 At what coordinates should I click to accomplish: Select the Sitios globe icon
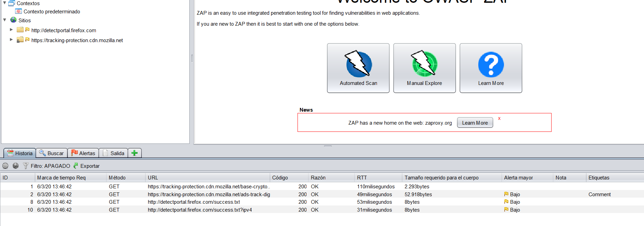13,20
